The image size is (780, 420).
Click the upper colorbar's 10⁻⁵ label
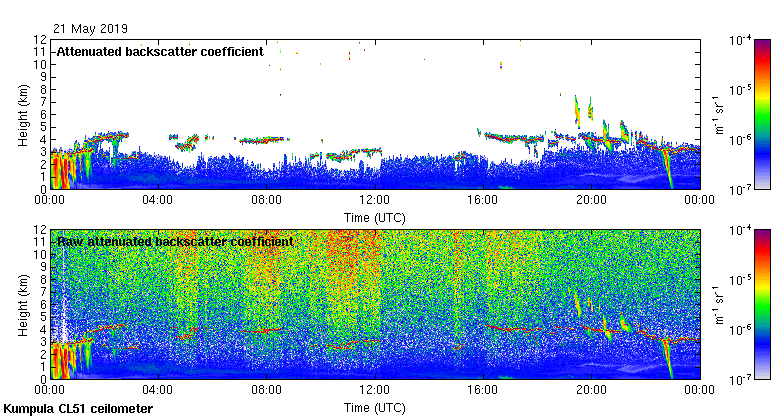click(x=740, y=90)
